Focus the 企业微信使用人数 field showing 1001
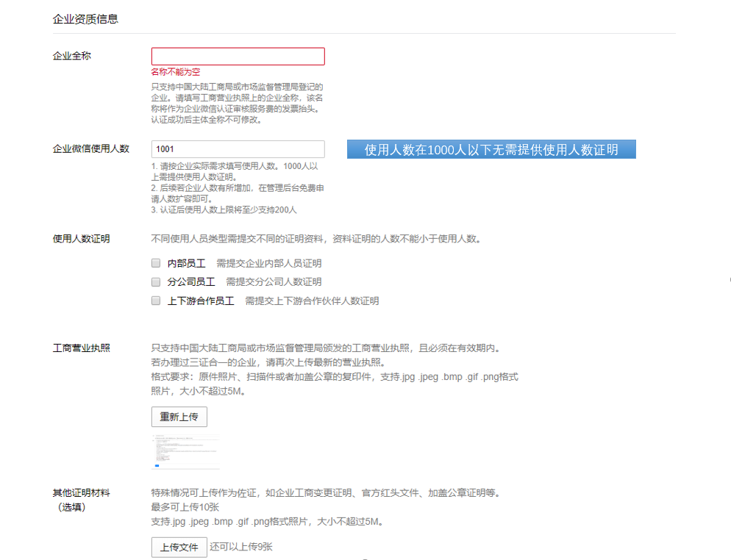 pos(238,149)
